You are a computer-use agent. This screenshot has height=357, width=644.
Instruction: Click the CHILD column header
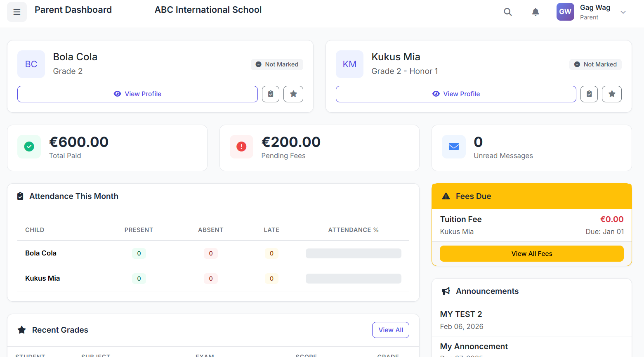pyautogui.click(x=35, y=230)
